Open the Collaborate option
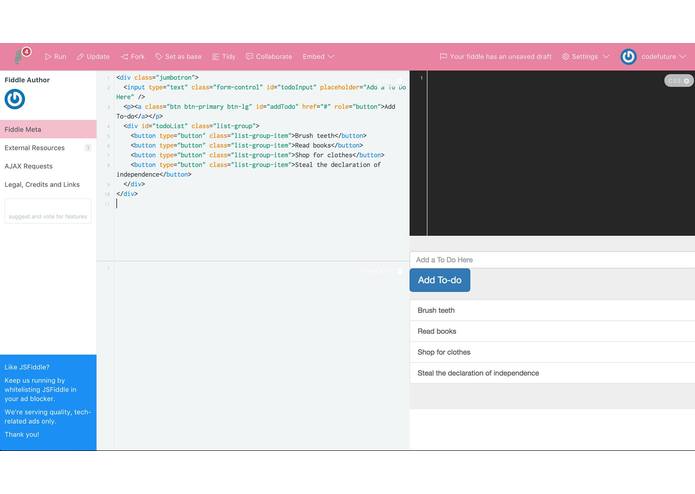695x494 pixels. point(269,57)
